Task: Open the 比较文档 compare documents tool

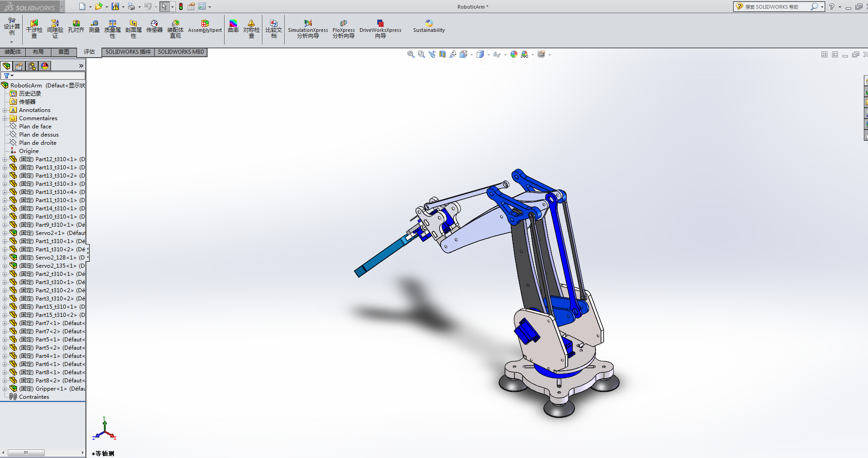Action: pos(274,29)
